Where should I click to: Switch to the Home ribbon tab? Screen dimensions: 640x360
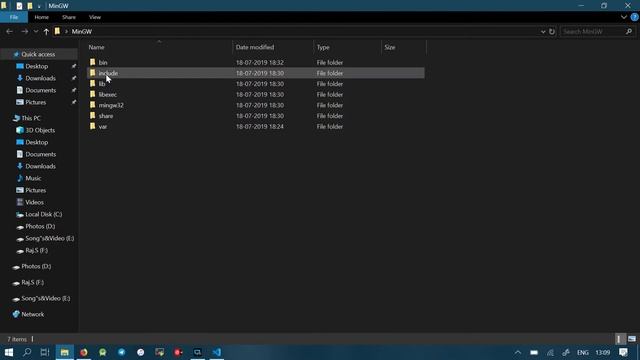(x=42, y=17)
